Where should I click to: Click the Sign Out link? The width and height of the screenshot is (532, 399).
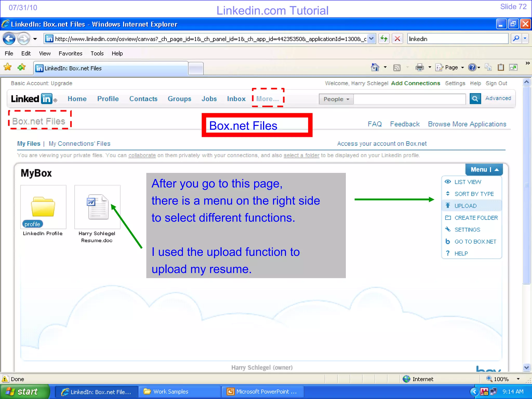496,83
